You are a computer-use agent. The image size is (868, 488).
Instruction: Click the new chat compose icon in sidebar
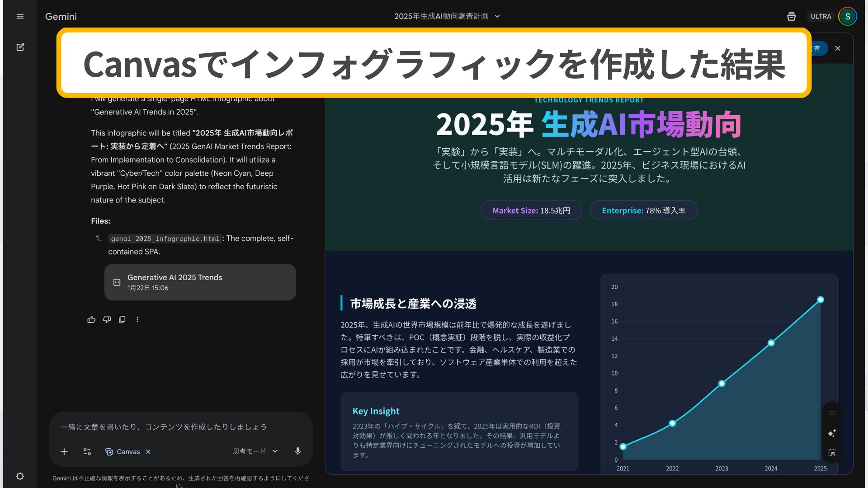(20, 47)
